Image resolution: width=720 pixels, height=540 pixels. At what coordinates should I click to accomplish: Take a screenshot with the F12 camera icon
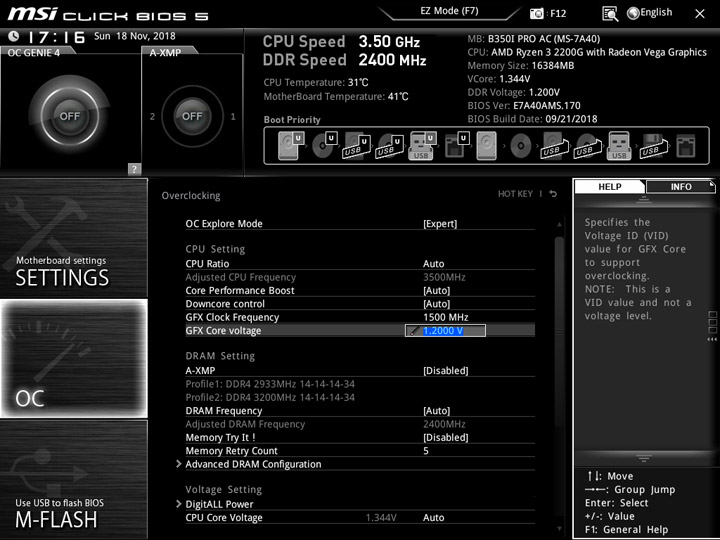(536, 13)
